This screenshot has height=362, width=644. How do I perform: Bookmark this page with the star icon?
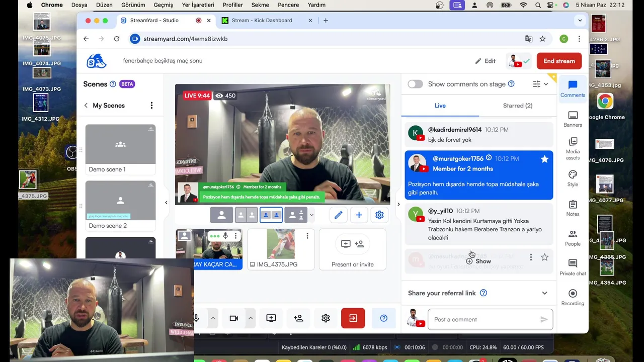pos(542,39)
